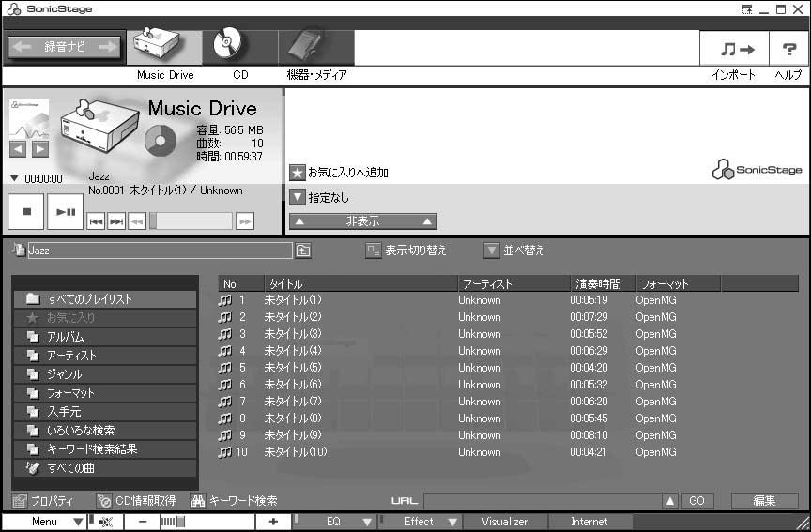The image size is (811, 532).
Task: Select キーワード検索結果 in the sidebar
Action: click(x=105, y=449)
